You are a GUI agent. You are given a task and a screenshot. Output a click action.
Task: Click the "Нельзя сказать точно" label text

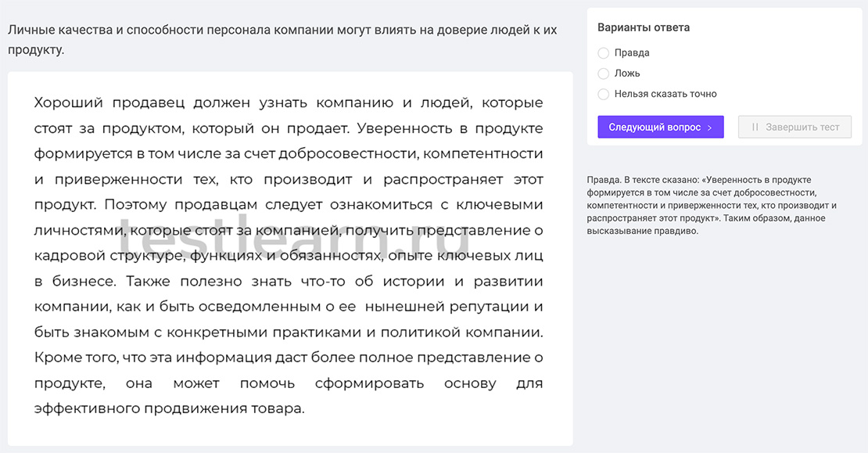point(665,94)
